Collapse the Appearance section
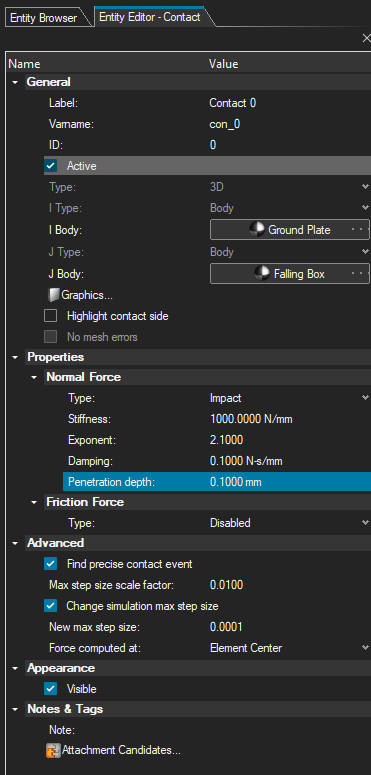The height and width of the screenshot is (775, 371). tap(15, 668)
